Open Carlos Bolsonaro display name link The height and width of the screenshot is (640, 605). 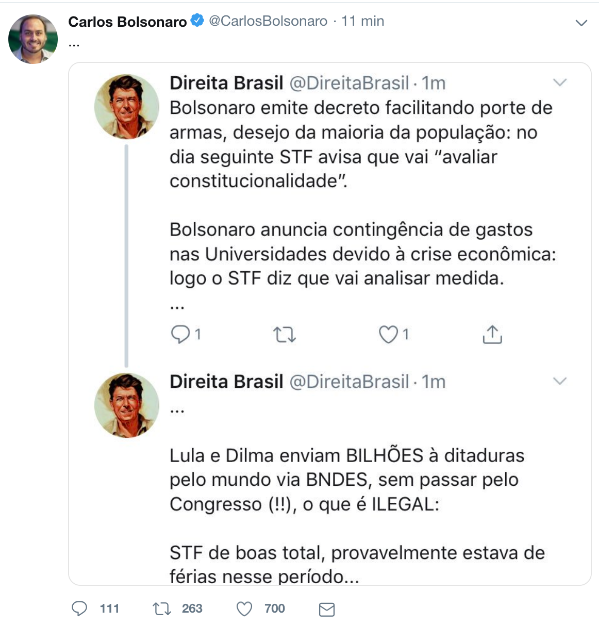[x=127, y=22]
